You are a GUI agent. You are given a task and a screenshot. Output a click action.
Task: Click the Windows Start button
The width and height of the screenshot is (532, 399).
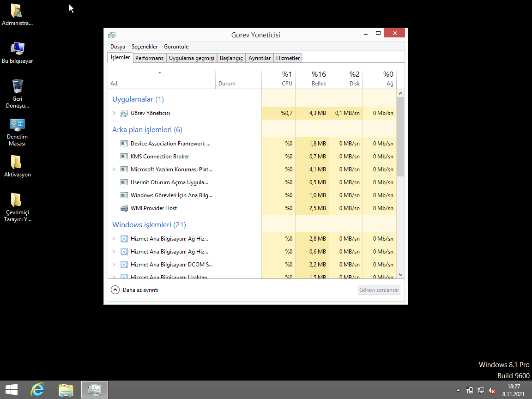(x=12, y=390)
